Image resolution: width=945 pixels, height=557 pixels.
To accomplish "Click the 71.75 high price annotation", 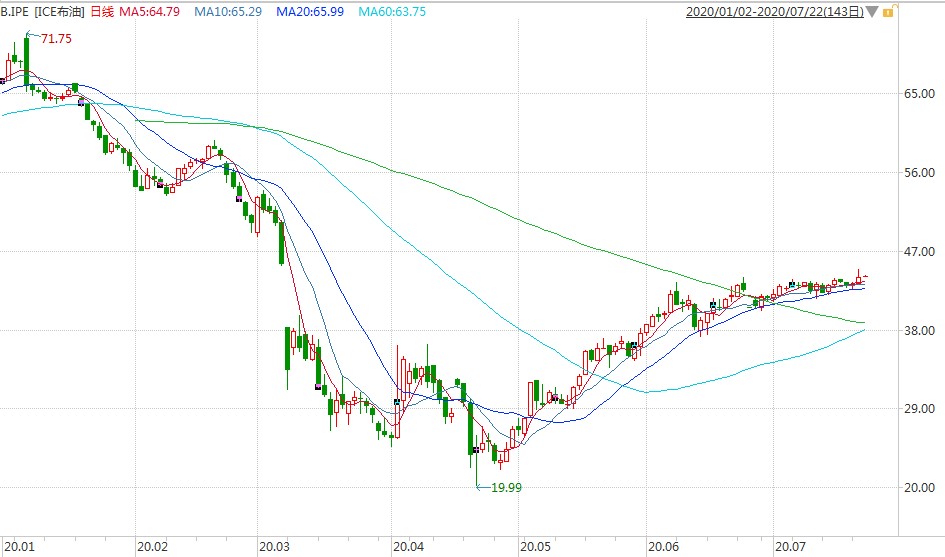I will click(56, 39).
